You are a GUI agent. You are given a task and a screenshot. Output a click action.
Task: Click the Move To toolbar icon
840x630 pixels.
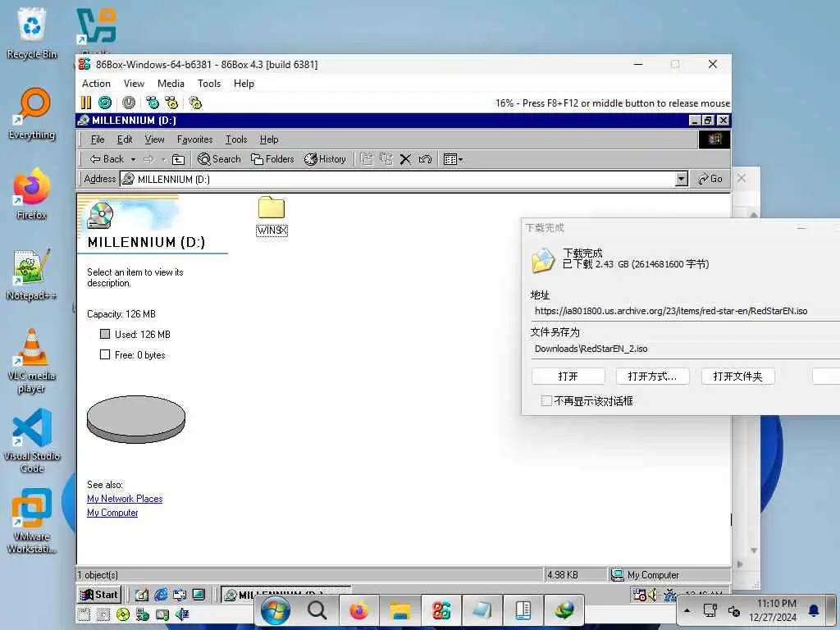click(x=367, y=159)
